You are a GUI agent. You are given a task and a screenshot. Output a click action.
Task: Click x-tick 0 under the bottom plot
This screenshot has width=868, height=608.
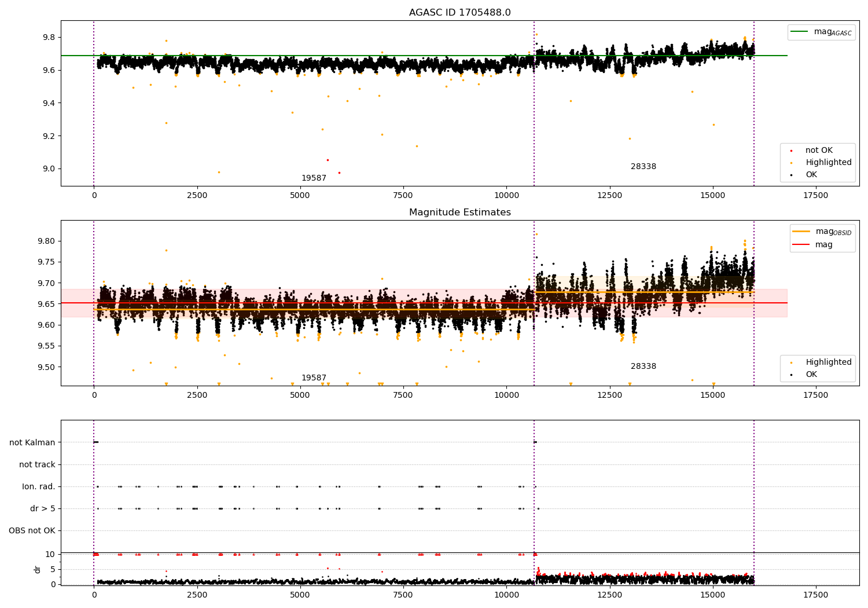point(94,595)
